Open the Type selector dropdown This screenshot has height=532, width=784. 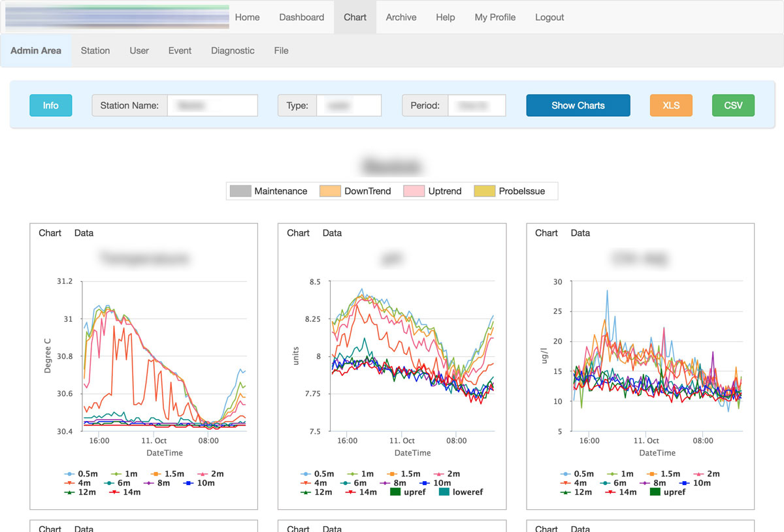coord(349,105)
